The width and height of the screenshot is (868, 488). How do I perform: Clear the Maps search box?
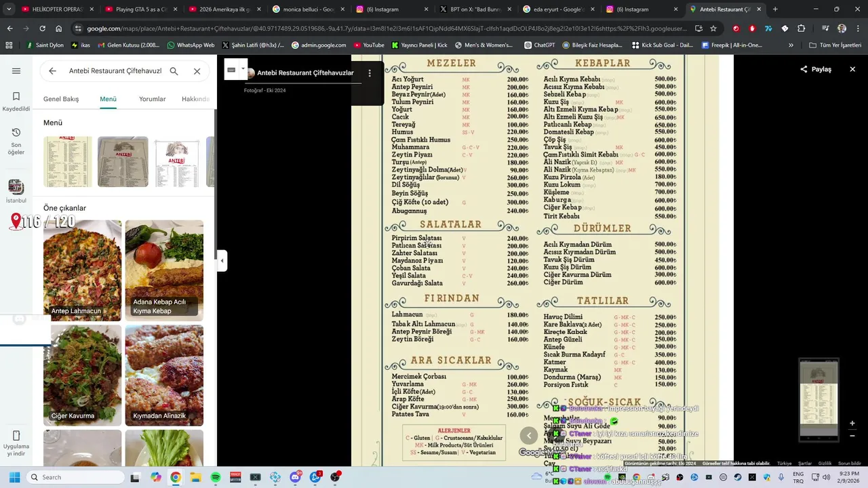click(x=197, y=71)
